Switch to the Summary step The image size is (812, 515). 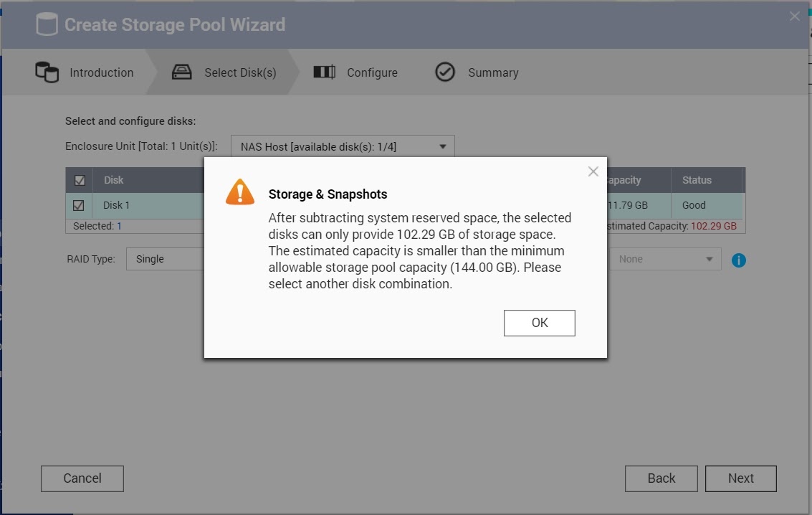point(492,72)
